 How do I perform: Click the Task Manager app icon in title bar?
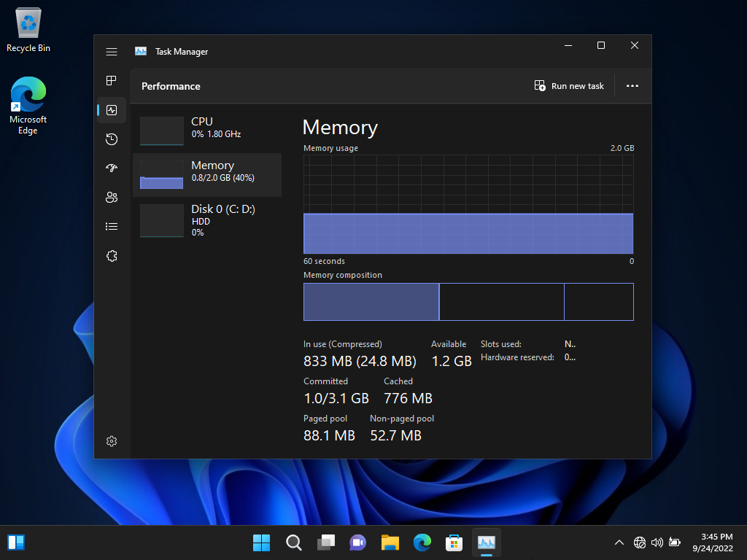(141, 52)
